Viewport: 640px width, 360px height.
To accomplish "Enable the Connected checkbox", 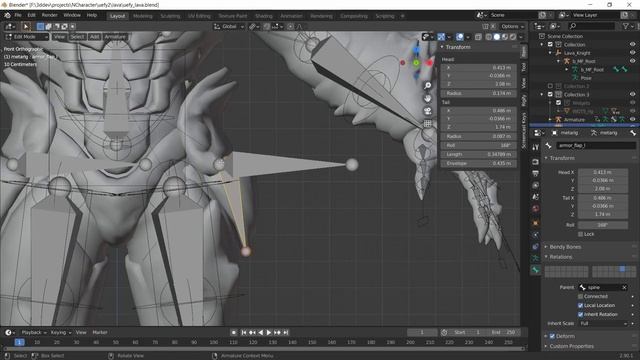I will click(x=580, y=296).
